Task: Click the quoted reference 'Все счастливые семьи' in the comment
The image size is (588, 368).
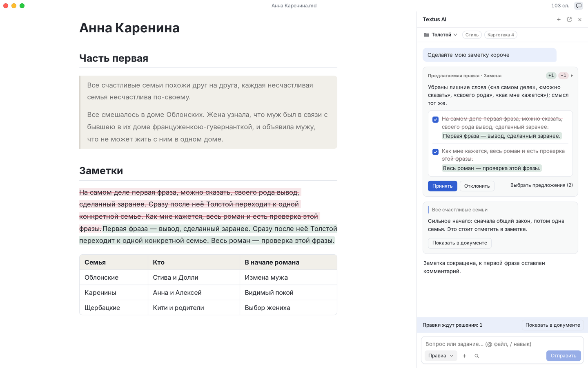Action: [460, 210]
